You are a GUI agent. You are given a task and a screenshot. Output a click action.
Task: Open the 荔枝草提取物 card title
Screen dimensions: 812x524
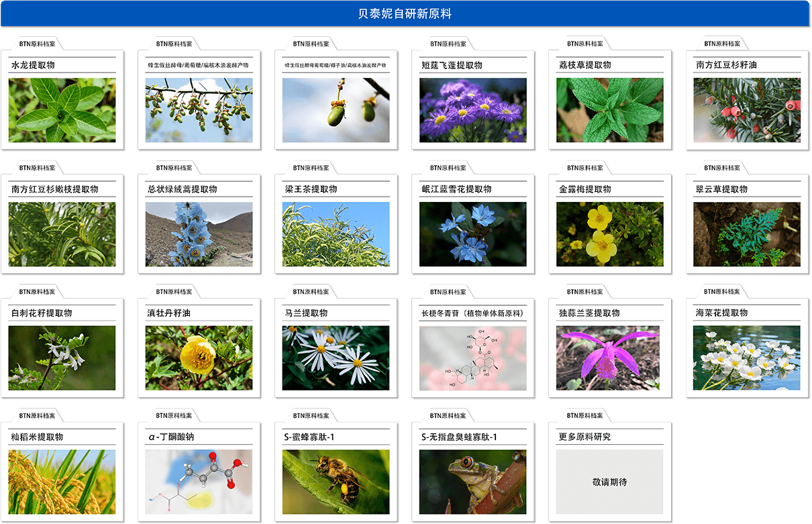[585, 65]
